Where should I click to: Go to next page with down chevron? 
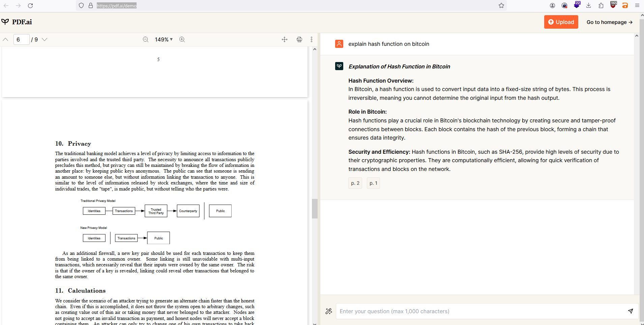click(x=45, y=39)
